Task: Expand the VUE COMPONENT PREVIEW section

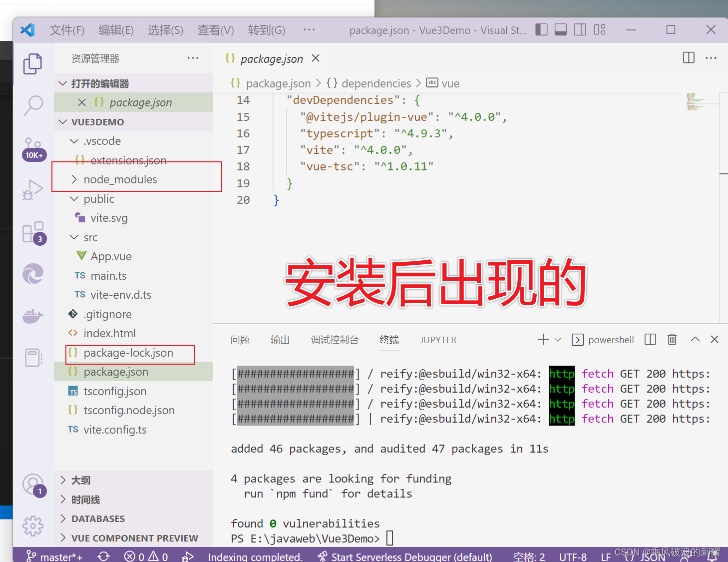Action: click(133, 538)
